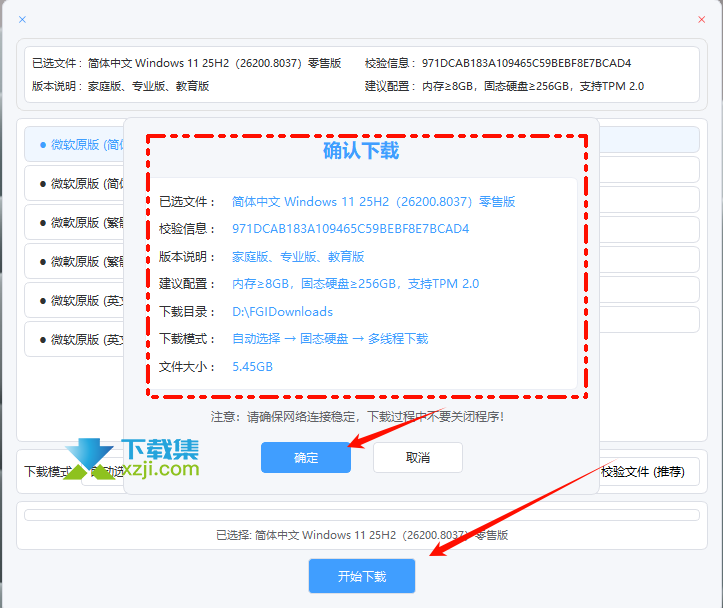Select the second 微软原版 (繁體) list row

pyautogui.click(x=74, y=262)
